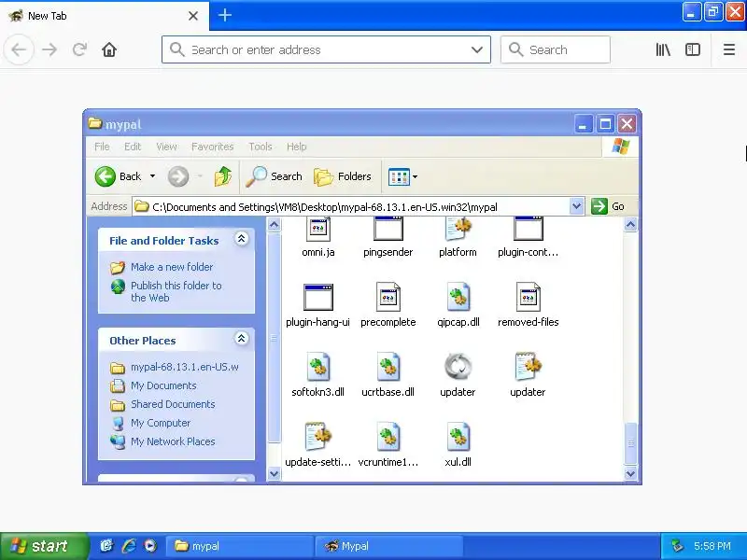Collapse the Other Places panel
The image size is (747, 560).
242,339
